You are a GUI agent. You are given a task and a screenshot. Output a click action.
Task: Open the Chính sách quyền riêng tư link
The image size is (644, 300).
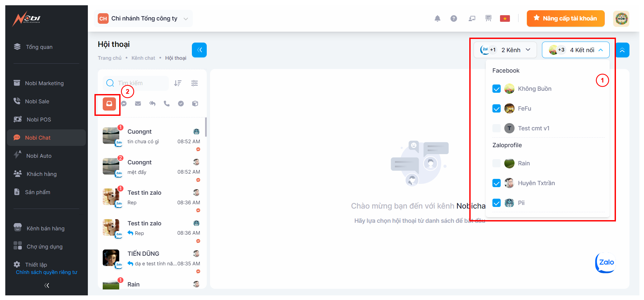tap(47, 272)
